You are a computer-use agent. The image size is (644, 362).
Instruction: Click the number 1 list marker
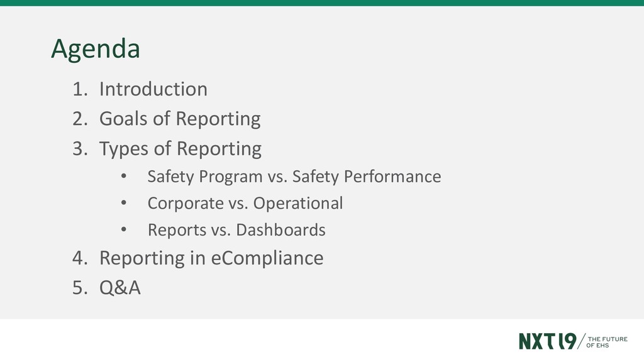tap(80, 89)
